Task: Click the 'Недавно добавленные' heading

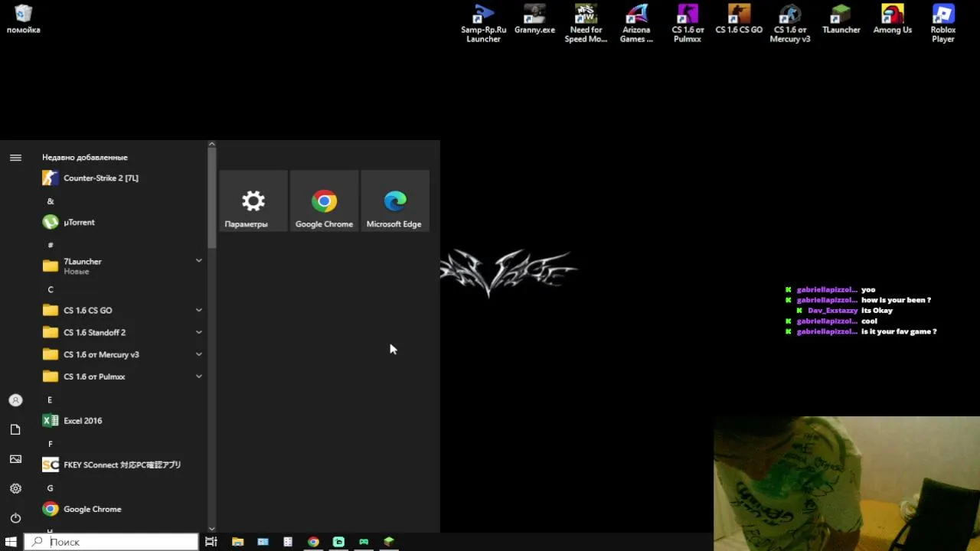Action: (x=85, y=157)
